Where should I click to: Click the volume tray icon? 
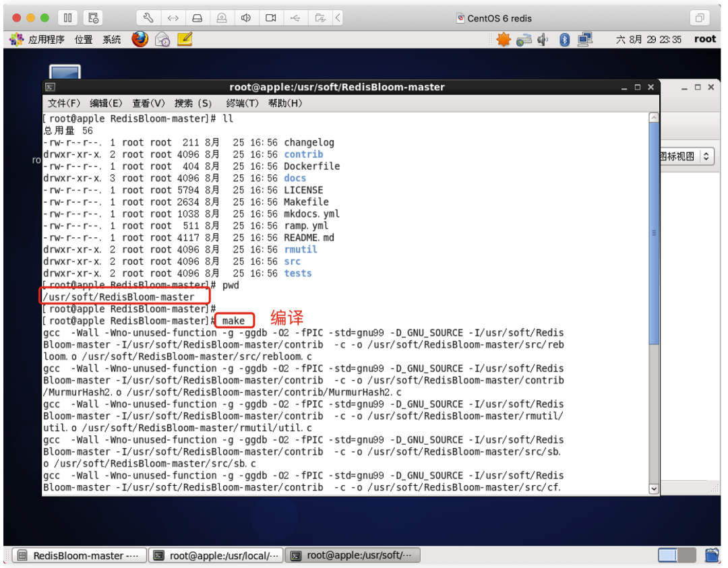[x=543, y=40]
